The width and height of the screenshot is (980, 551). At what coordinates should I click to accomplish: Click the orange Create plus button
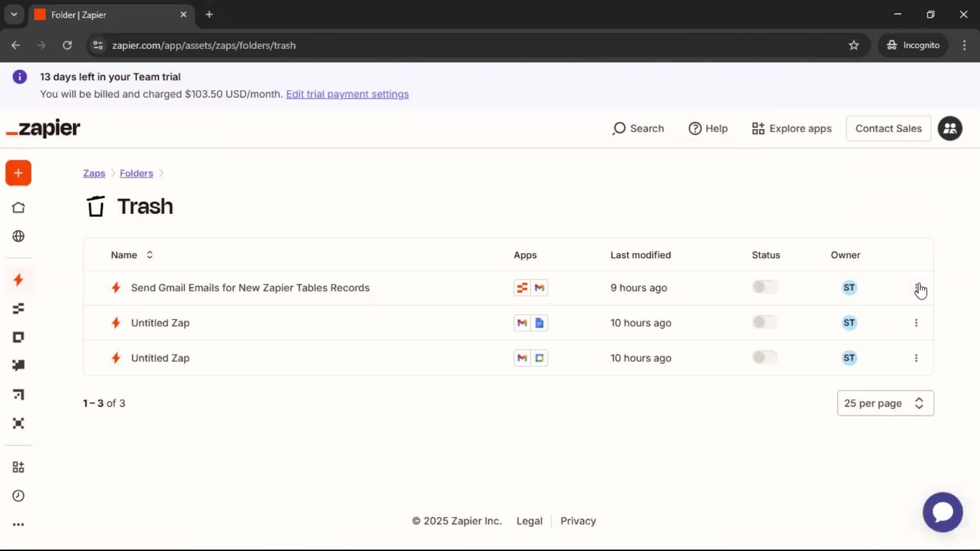tap(18, 173)
